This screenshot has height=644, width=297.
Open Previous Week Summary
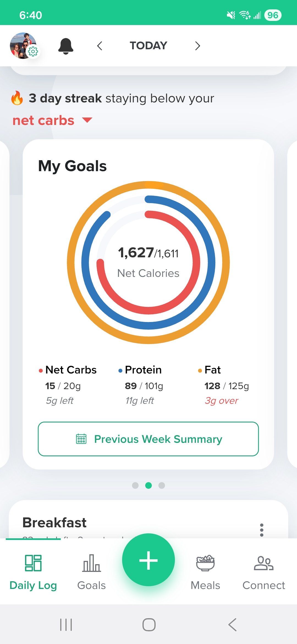click(x=148, y=439)
